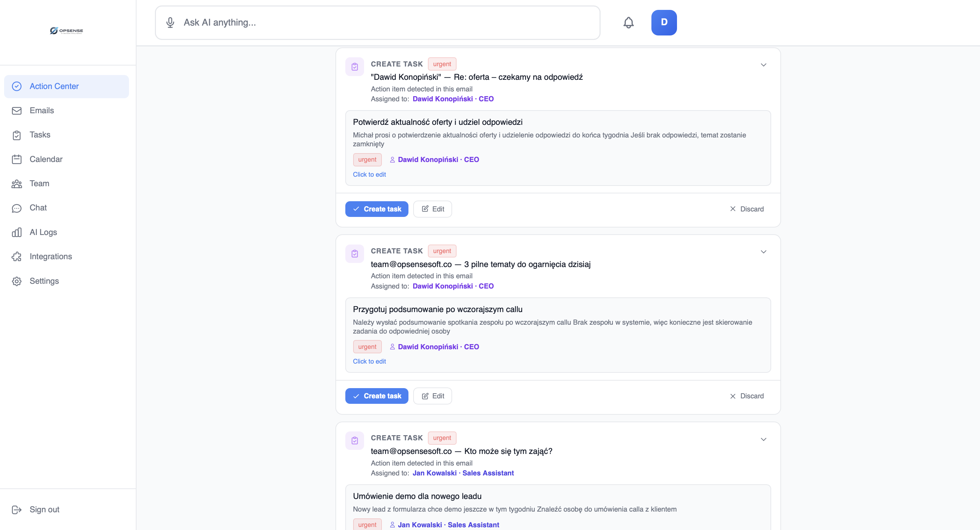The height and width of the screenshot is (530, 980).
Task: Open Integrations from the sidebar
Action: click(x=51, y=256)
